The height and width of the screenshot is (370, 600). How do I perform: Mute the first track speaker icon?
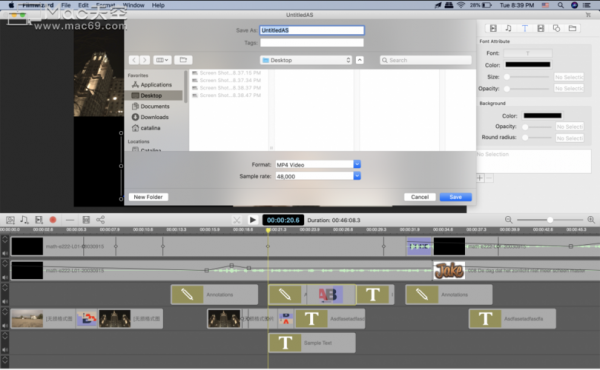(x=5, y=253)
